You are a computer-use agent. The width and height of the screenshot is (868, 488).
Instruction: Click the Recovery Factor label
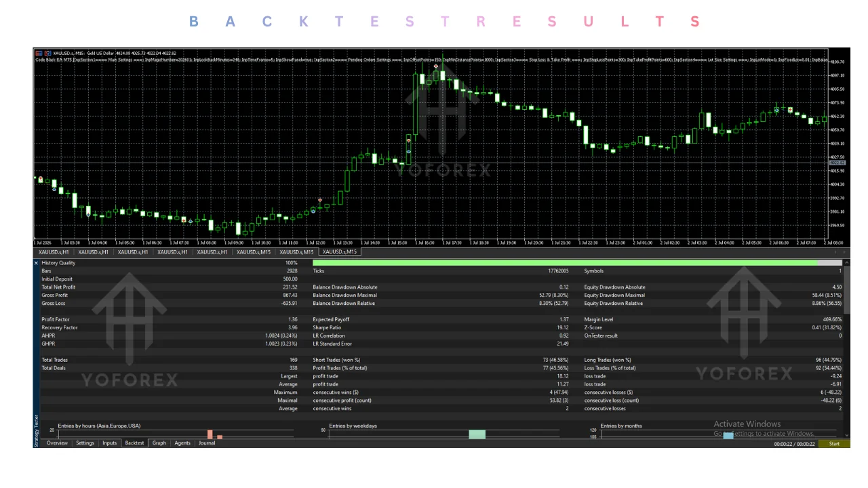pos(59,327)
